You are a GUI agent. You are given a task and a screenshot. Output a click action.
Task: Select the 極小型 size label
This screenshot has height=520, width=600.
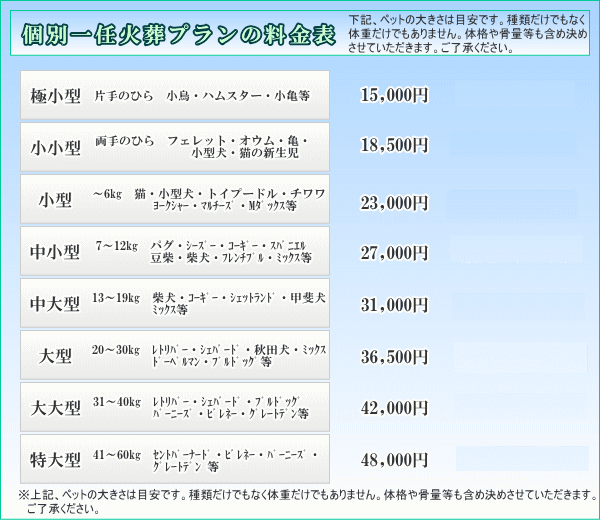point(55,96)
